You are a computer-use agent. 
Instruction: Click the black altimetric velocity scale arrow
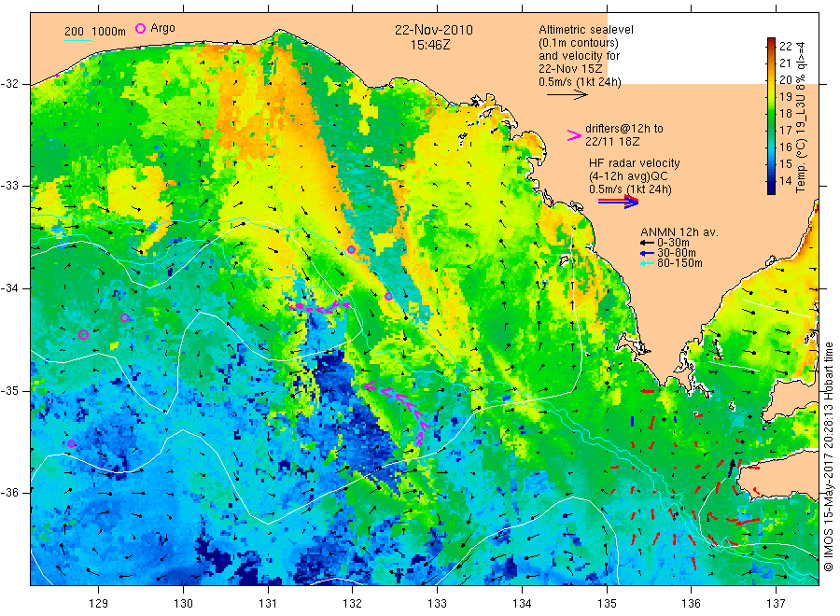pos(567,95)
